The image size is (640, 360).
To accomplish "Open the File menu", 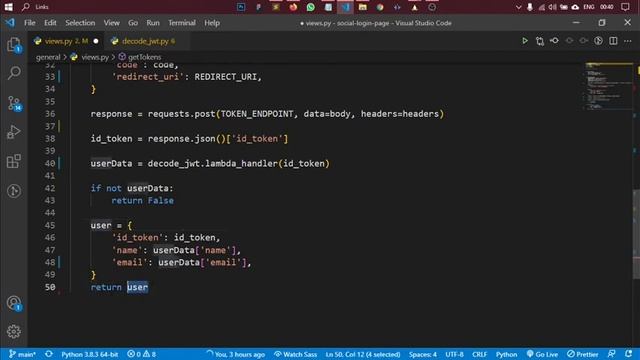I will (30, 23).
